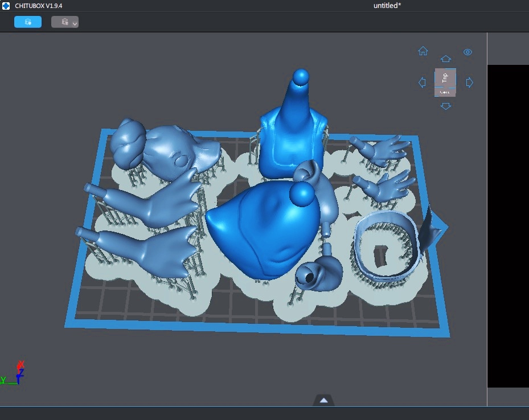The width and height of the screenshot is (529, 420).
Task: Expand the bottom panel with the up triangle
Action: point(324,400)
